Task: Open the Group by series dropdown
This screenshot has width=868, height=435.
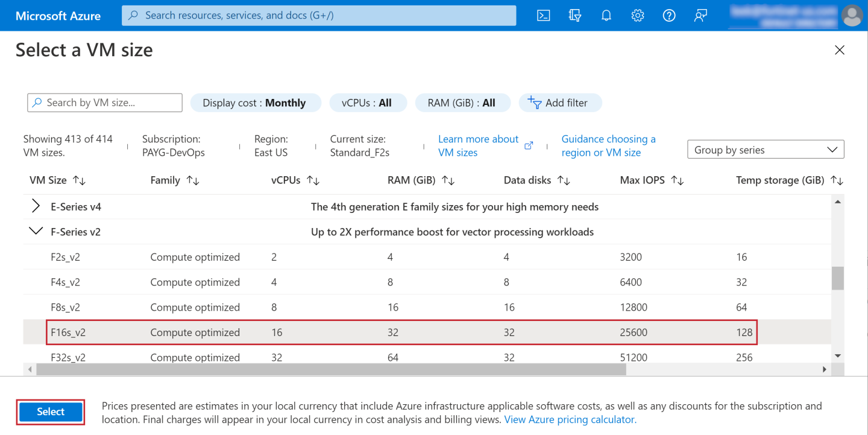Action: pos(765,150)
